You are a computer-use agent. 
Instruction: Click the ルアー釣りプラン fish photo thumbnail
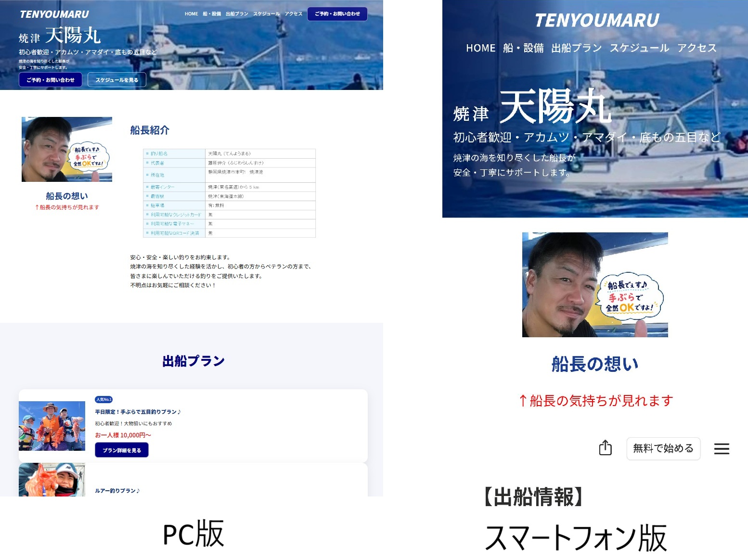click(x=52, y=480)
